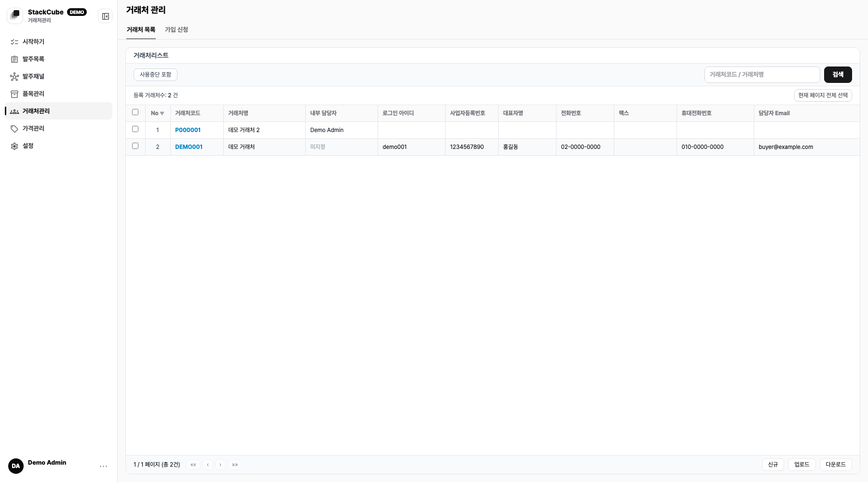The image size is (868, 482).
Task: Click the 거래처관리 people icon
Action: (x=14, y=111)
